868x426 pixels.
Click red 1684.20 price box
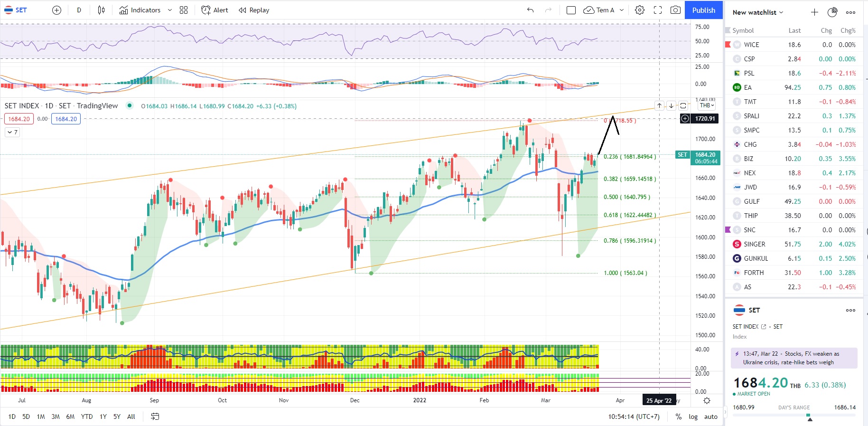pyautogui.click(x=19, y=119)
